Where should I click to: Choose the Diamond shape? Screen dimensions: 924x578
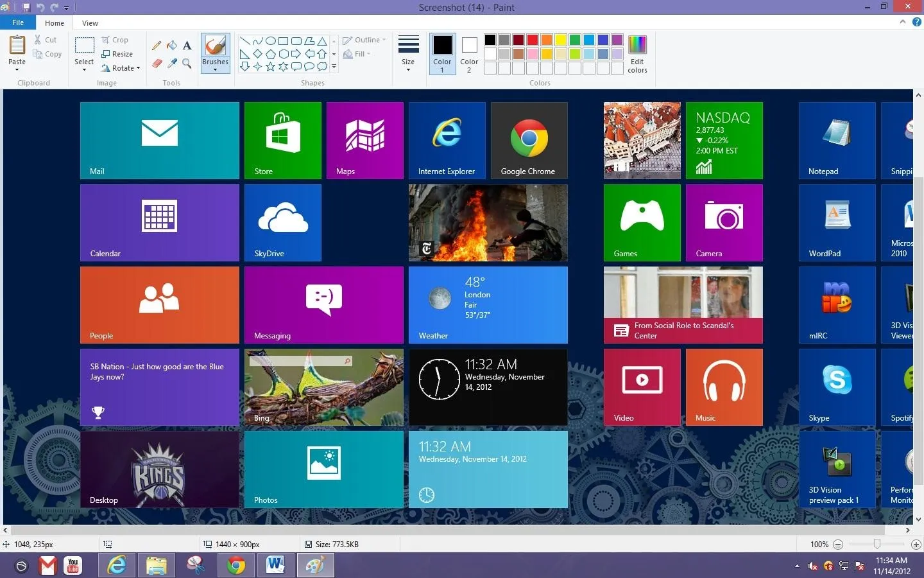(257, 54)
